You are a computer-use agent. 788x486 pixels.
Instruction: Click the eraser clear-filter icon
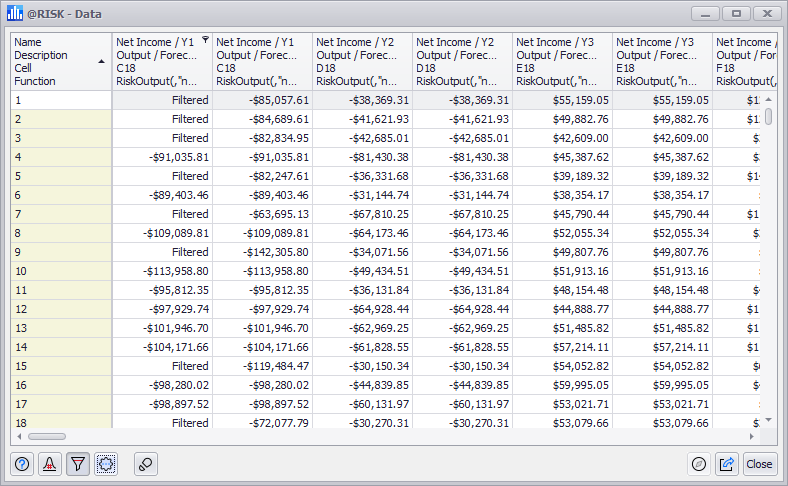[x=146, y=464]
